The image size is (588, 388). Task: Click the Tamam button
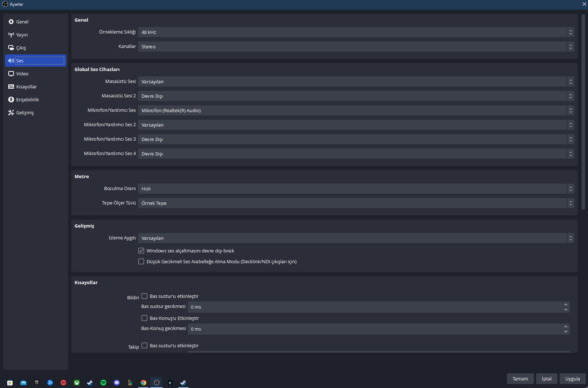point(520,379)
